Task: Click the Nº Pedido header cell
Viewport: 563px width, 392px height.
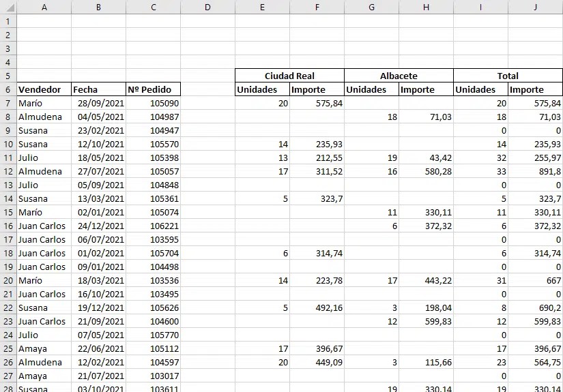Action: (x=154, y=90)
